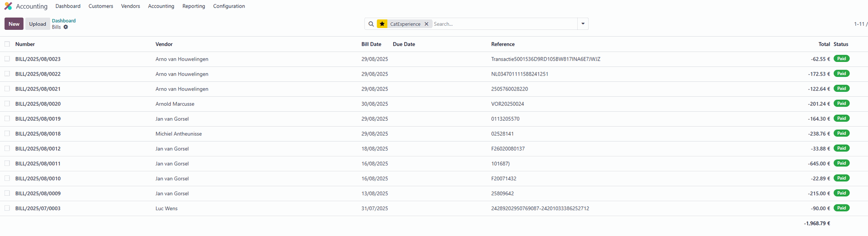The height and width of the screenshot is (236, 868).
Task: Go to Dashboard breadcrumb link
Action: (64, 21)
